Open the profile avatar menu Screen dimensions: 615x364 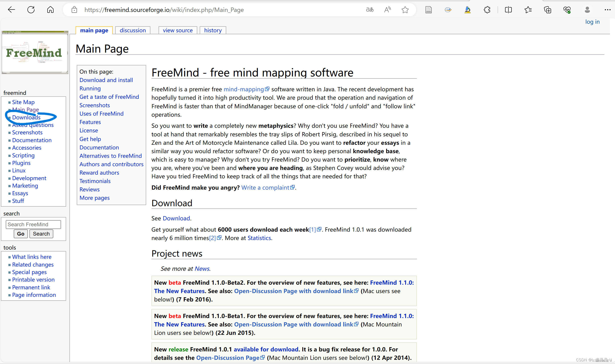pyautogui.click(x=587, y=10)
